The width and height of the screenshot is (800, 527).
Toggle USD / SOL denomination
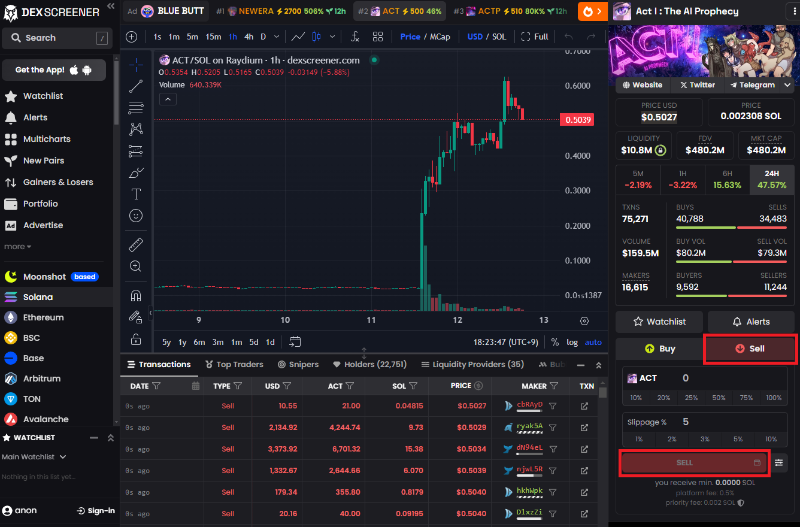point(487,37)
